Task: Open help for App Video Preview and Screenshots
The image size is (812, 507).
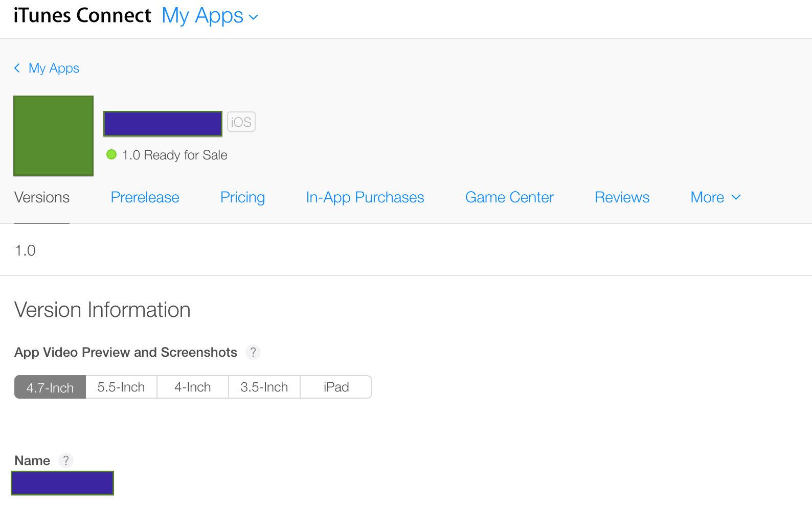Action: (x=253, y=352)
